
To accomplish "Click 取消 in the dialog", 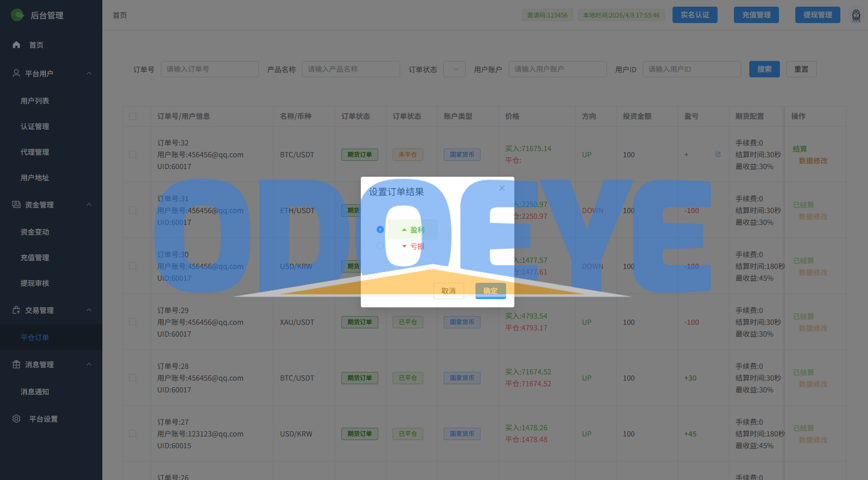I will click(x=449, y=291).
